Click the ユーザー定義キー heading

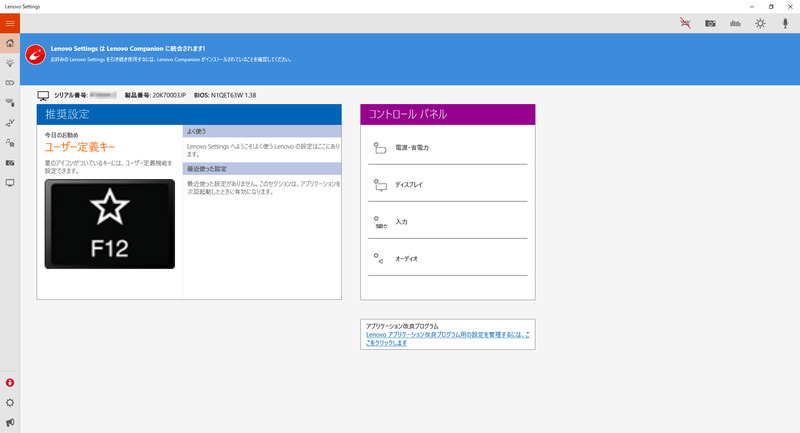(80, 147)
